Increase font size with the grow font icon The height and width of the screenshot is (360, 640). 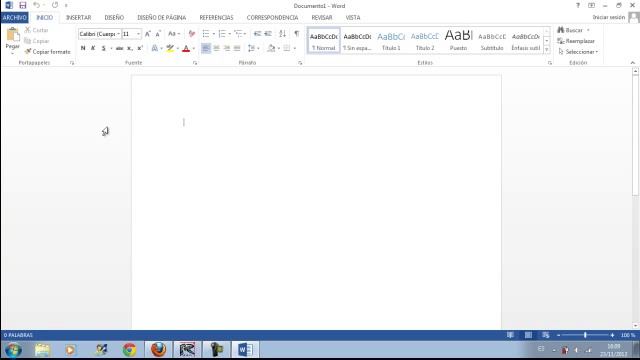tap(148, 34)
